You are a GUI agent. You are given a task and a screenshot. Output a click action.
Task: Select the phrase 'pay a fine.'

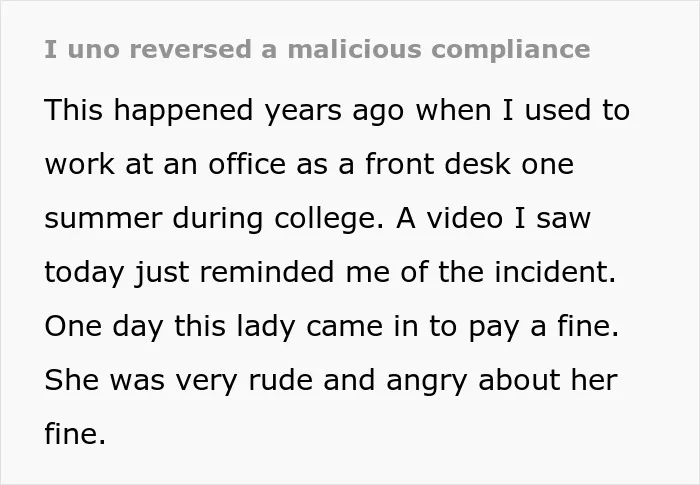[x=544, y=326]
